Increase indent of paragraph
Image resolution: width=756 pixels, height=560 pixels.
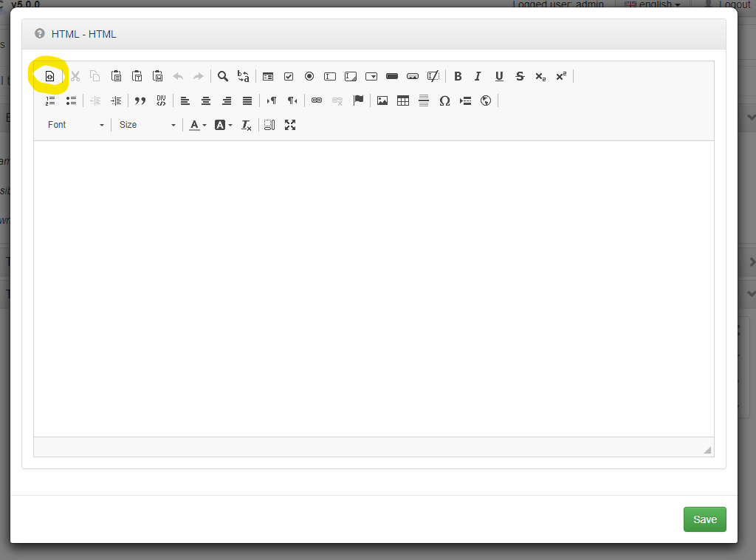click(x=116, y=100)
